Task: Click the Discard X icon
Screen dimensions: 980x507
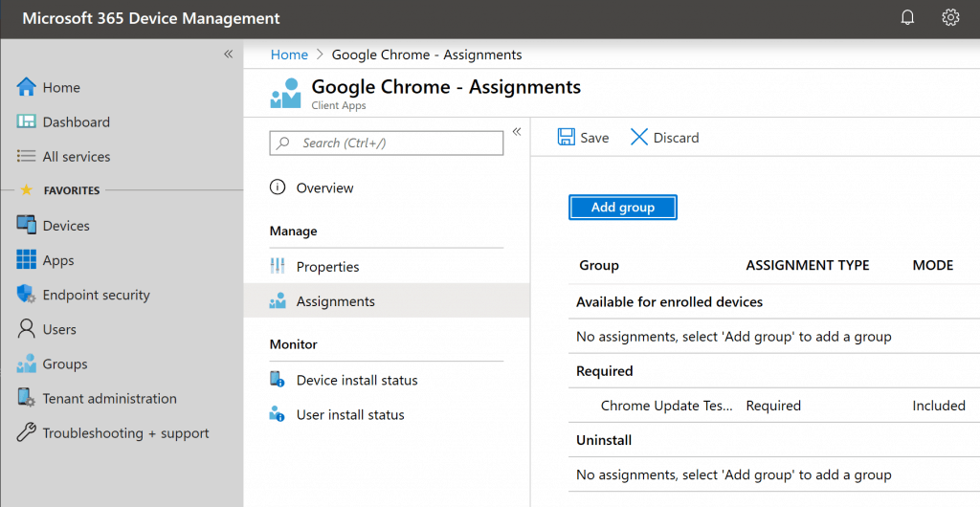Action: click(638, 138)
